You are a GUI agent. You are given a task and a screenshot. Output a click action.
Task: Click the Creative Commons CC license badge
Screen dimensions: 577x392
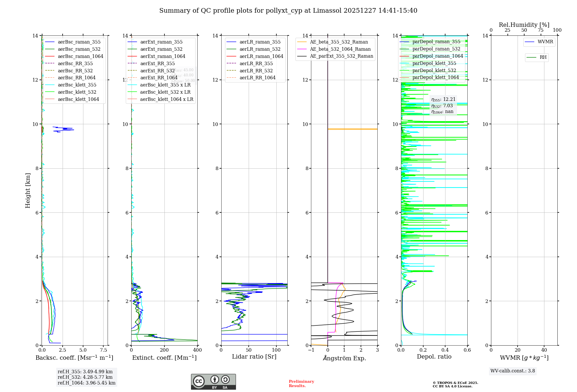coord(213,382)
